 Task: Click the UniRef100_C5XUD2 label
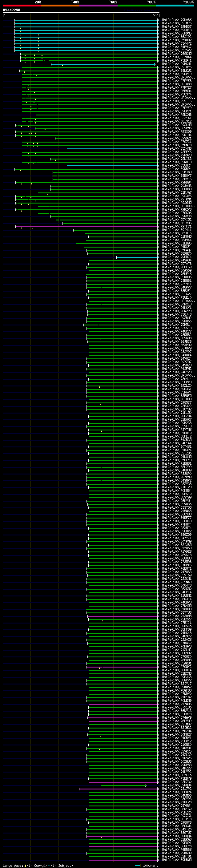pyautogui.click(x=177, y=40)
